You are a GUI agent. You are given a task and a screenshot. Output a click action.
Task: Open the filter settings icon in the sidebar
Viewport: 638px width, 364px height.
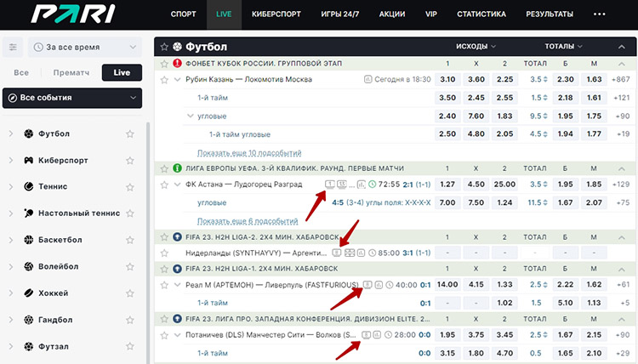click(x=13, y=48)
